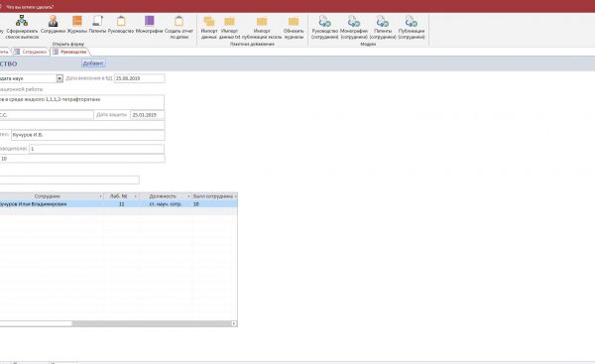Screen dimensions: 595x364
Task: Click the date field showing 25.06.2019
Action: point(139,78)
